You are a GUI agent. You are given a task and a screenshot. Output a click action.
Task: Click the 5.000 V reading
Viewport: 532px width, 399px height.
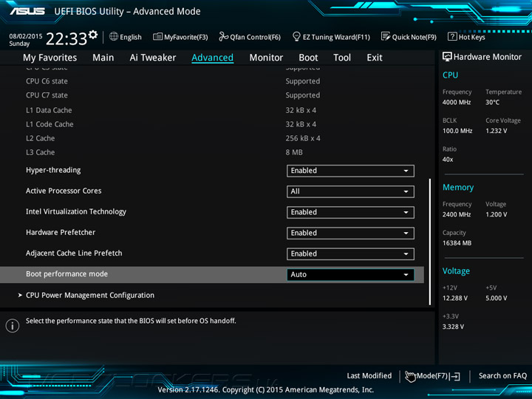pyautogui.click(x=496, y=299)
